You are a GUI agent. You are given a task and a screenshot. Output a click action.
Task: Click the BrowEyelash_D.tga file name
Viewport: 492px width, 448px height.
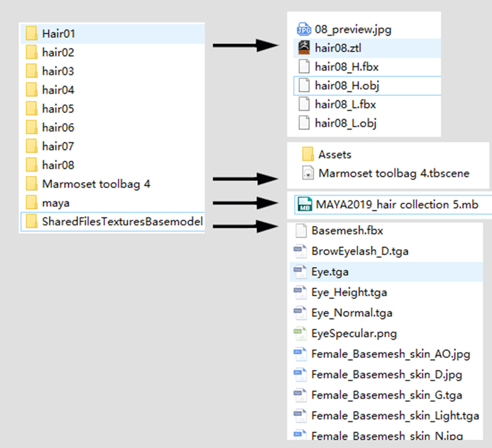pyautogui.click(x=360, y=251)
